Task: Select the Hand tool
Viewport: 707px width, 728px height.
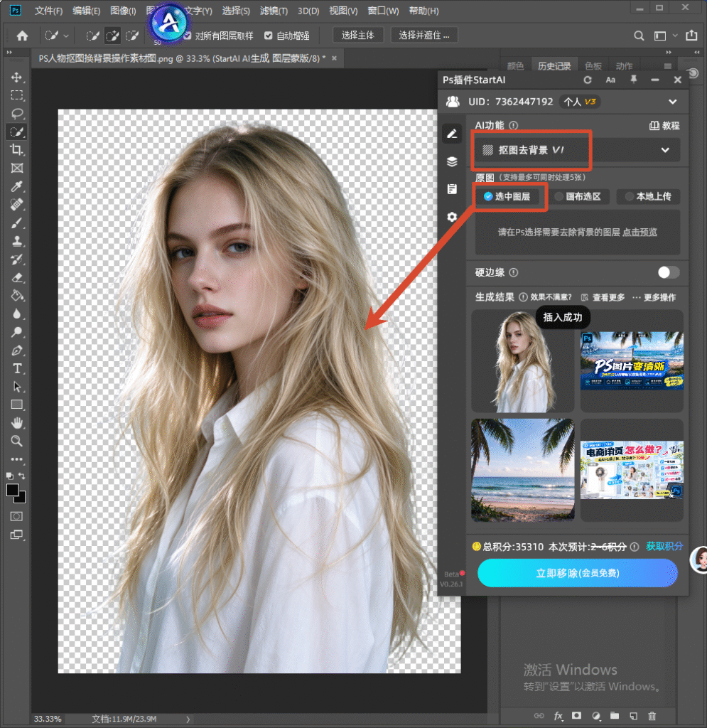Action: pos(17,423)
